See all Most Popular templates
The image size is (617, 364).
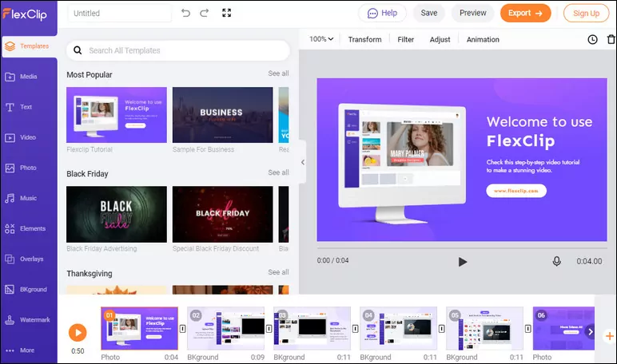pos(278,73)
